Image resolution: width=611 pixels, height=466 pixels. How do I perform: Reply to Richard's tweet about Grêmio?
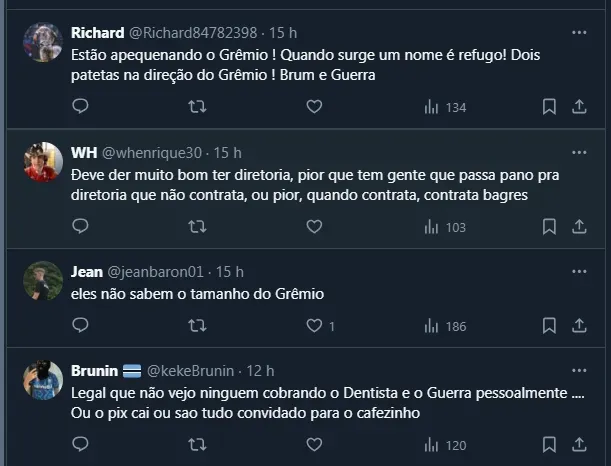point(81,106)
